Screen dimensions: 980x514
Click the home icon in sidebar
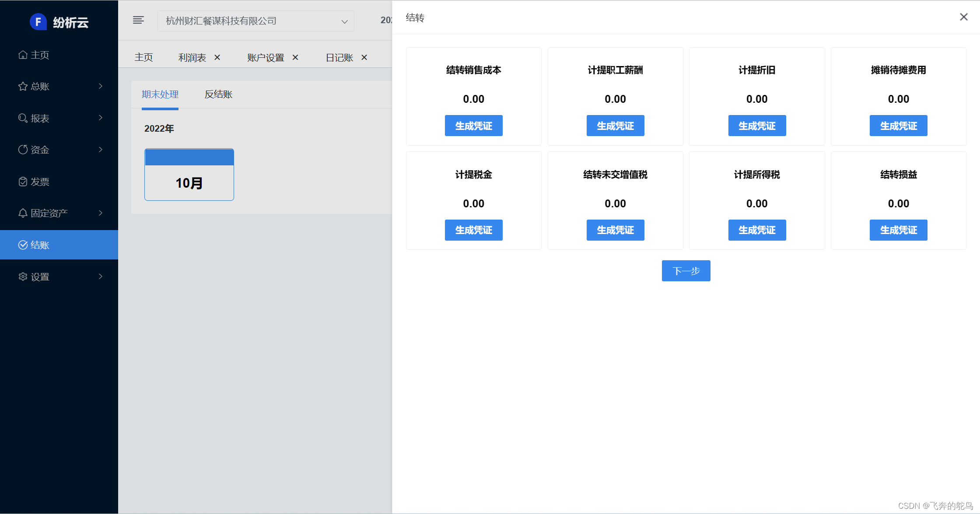pos(23,55)
